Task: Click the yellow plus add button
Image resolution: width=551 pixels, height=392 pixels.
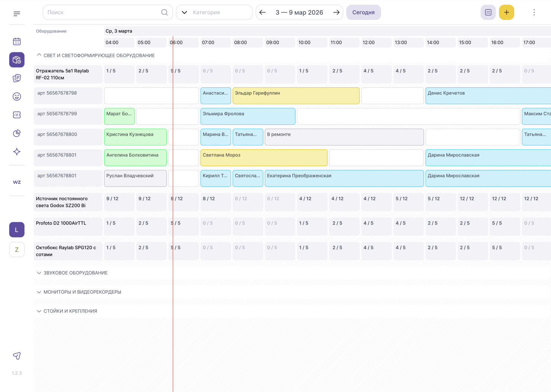Action: [x=506, y=12]
